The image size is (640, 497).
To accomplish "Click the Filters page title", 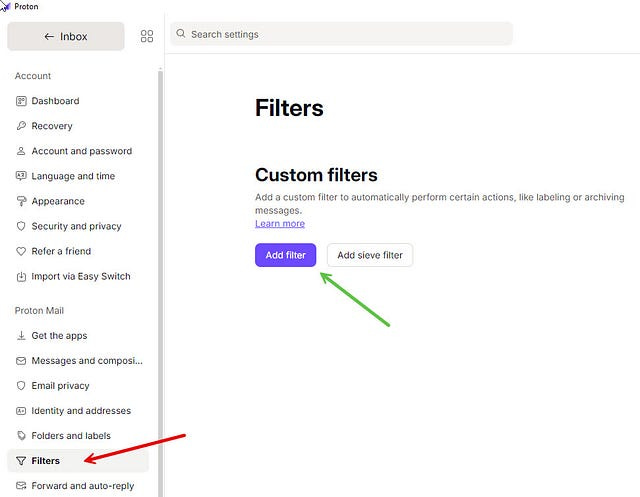I will coord(289,108).
